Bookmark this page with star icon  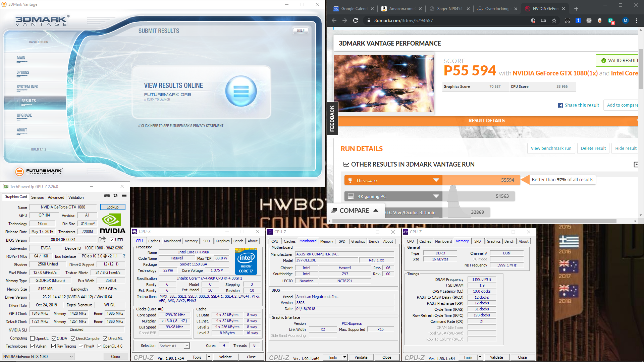coord(554,20)
